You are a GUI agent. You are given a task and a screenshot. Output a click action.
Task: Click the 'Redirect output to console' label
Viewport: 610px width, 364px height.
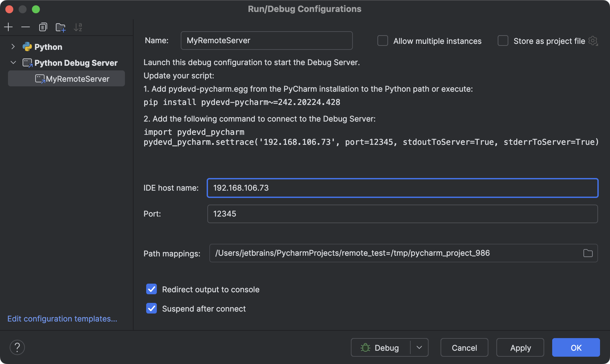[x=211, y=290]
